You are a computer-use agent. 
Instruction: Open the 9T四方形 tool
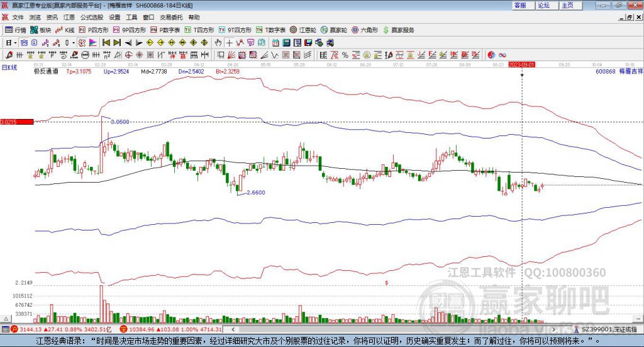click(235, 30)
